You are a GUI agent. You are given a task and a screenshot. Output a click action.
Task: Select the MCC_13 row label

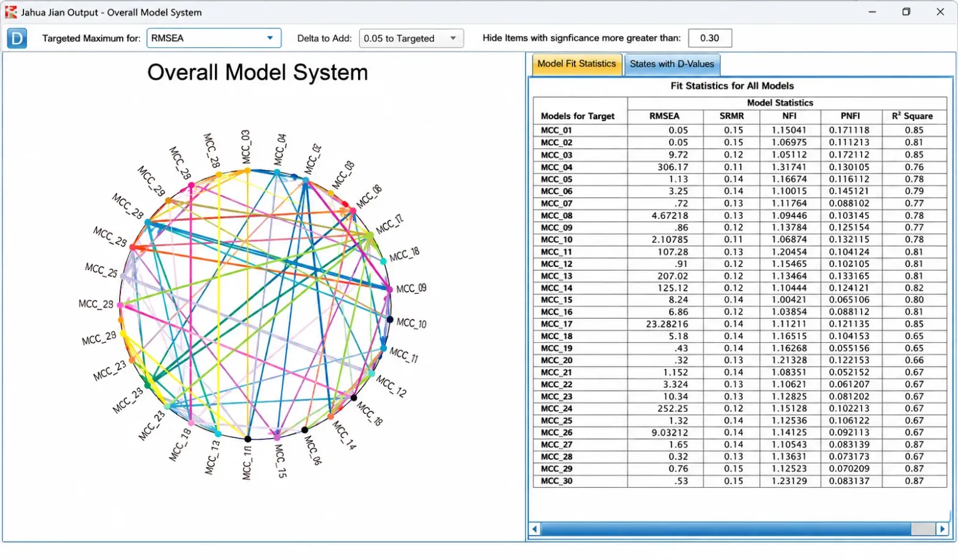click(x=557, y=276)
